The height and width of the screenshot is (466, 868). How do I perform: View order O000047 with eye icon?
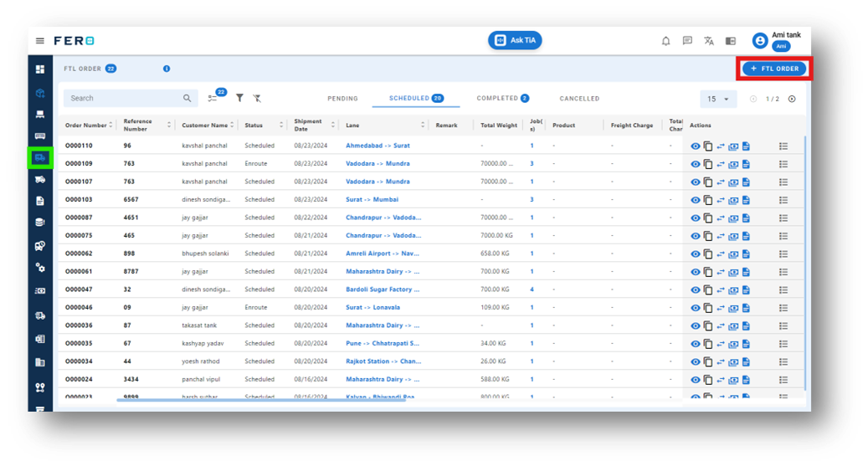[x=696, y=290]
